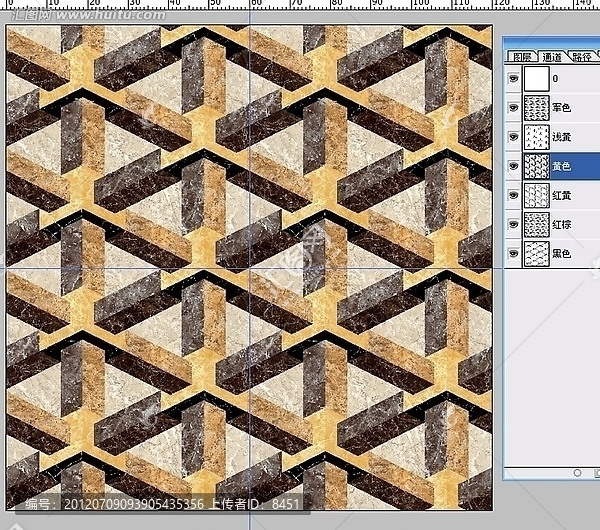This screenshot has width=600, height=530.
Task: Switch to the 图层 (Layers) tab
Action: [522, 57]
